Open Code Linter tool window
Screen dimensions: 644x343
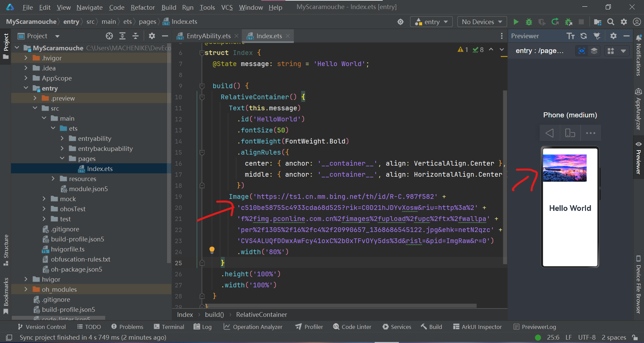coord(352,327)
